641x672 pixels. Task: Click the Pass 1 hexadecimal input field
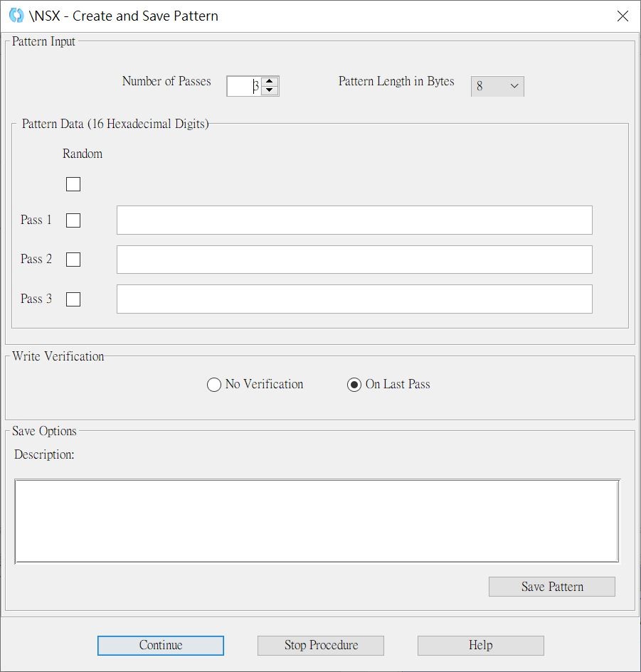coord(354,220)
